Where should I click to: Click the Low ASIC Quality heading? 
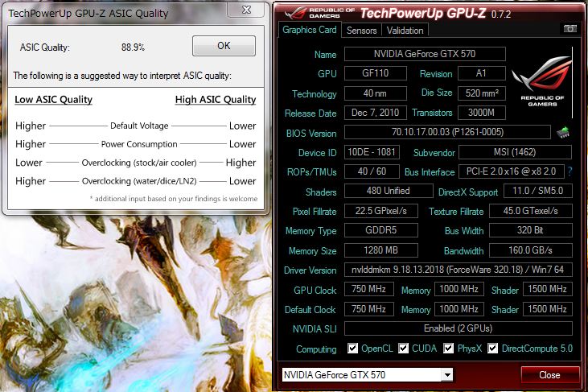click(53, 99)
